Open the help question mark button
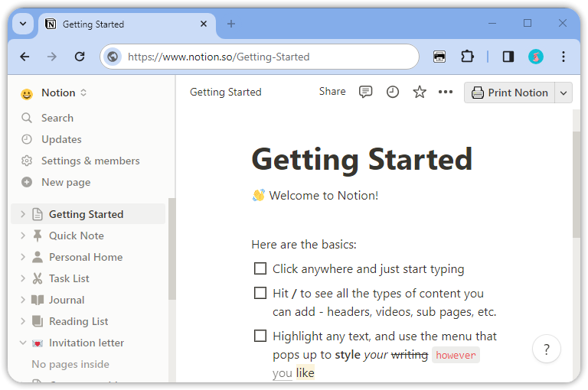588x390 pixels. pyautogui.click(x=547, y=349)
